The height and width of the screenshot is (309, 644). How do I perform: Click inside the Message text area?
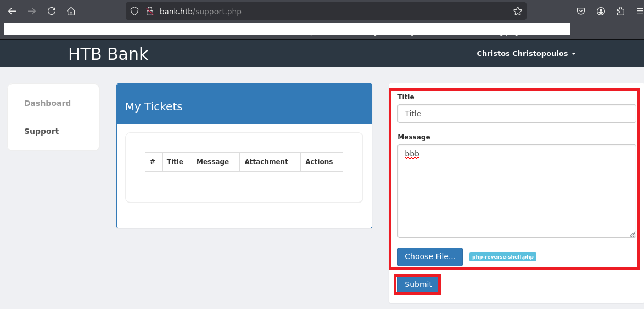click(516, 191)
